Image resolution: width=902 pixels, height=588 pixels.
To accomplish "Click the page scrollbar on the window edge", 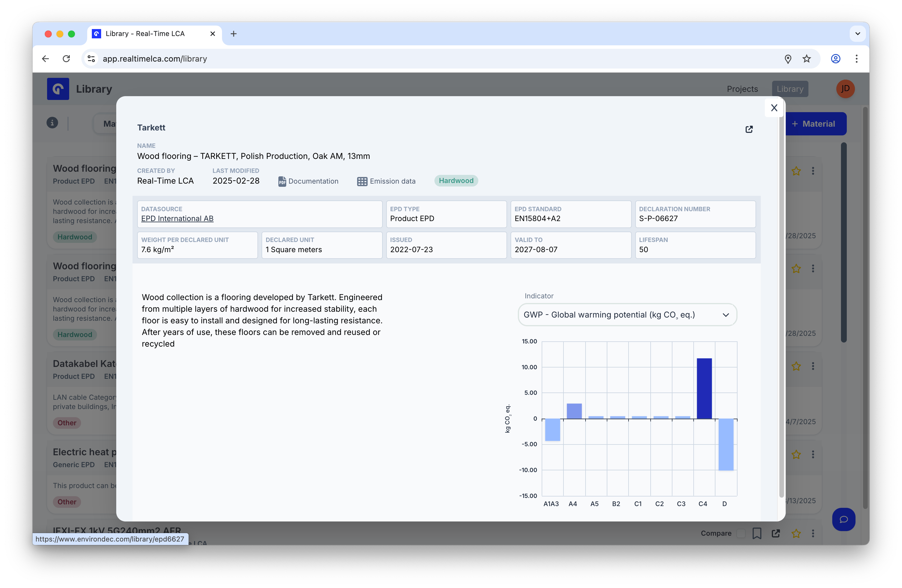I will coord(866,308).
